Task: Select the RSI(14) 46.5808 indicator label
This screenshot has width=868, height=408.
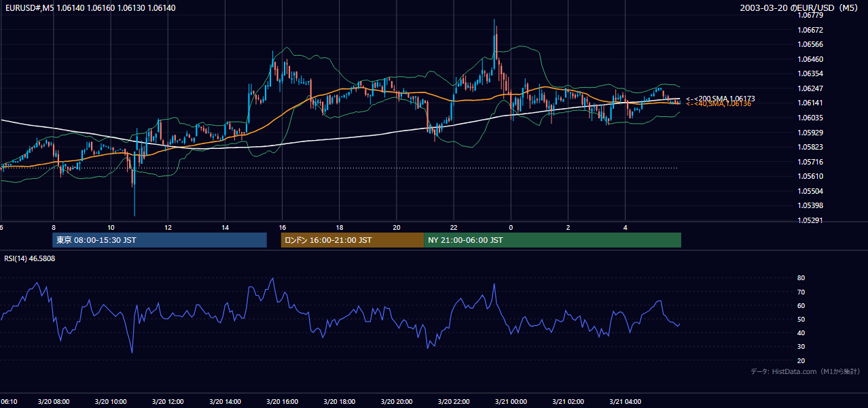Action: (x=30, y=258)
